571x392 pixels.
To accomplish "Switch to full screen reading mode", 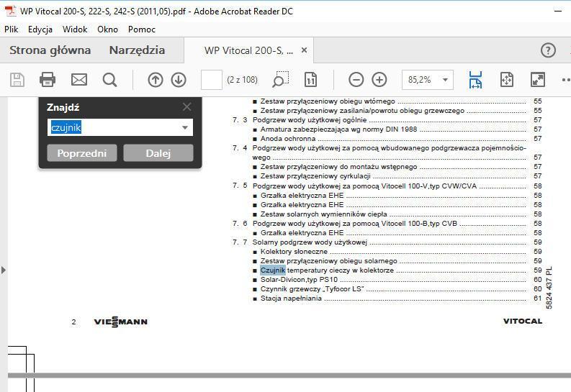I will click(x=537, y=80).
